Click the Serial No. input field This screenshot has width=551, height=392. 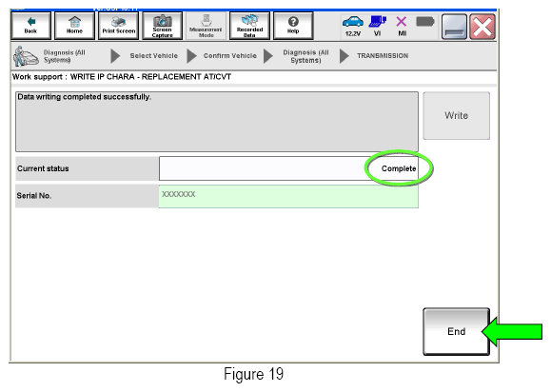click(288, 197)
